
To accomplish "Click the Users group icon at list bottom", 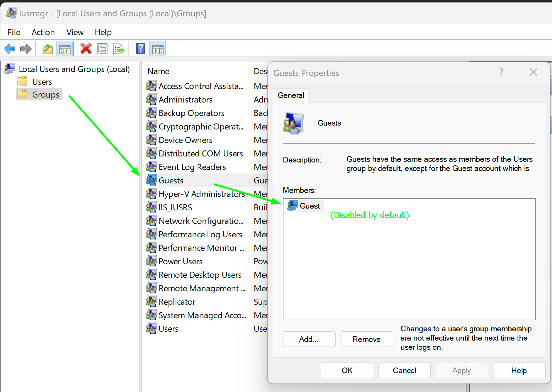I will tap(151, 328).
